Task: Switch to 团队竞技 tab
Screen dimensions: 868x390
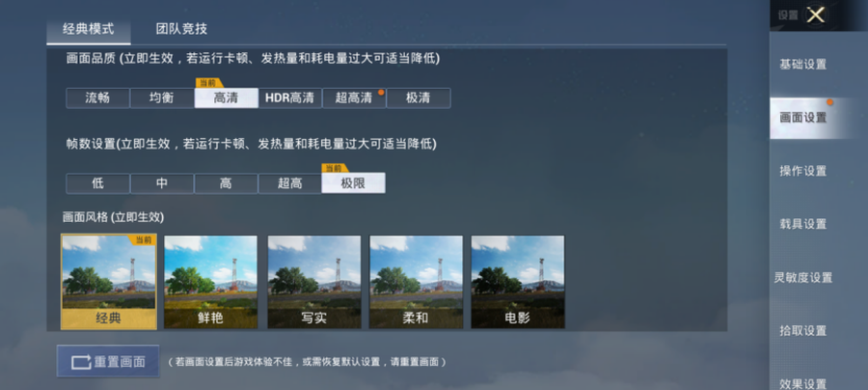Action: [181, 29]
